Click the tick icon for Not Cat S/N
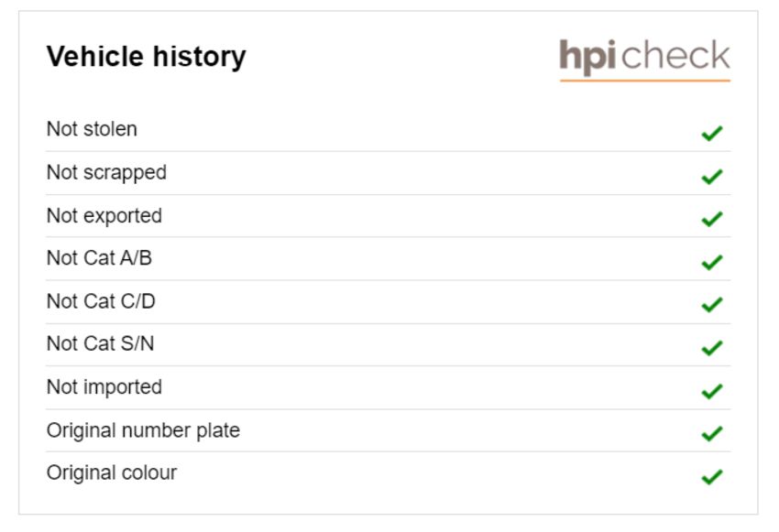This screenshot has width=779, height=532. click(712, 348)
